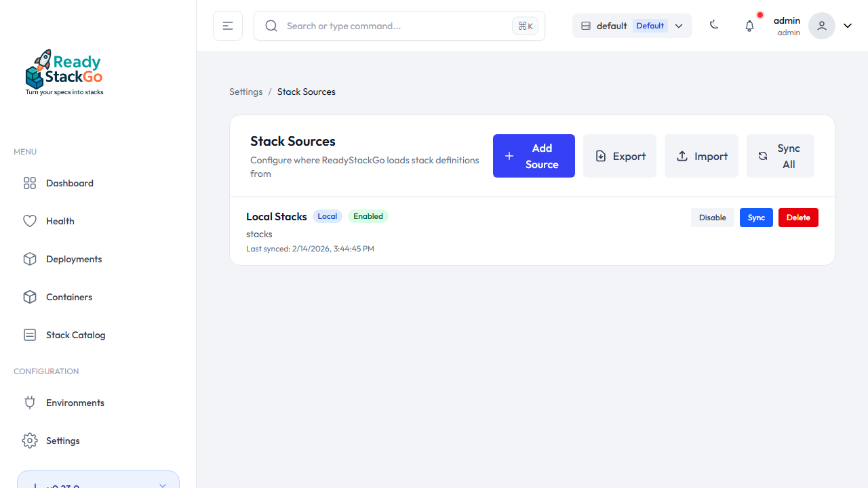Image resolution: width=868 pixels, height=488 pixels.
Task: Open Settings via the breadcrumb
Action: point(245,91)
